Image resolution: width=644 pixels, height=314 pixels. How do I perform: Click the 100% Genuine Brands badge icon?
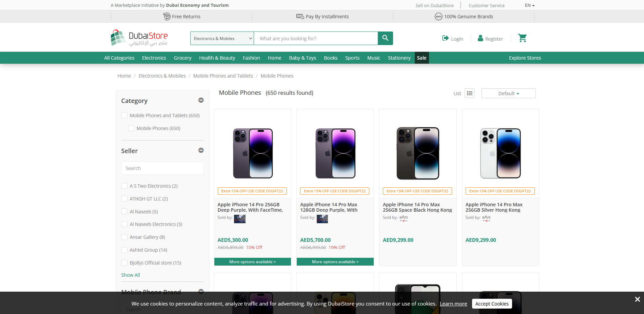click(x=438, y=16)
